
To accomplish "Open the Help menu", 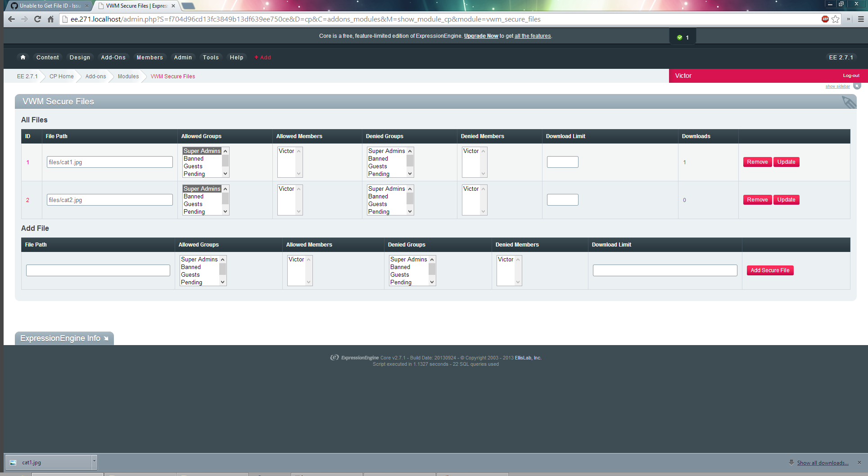I will (x=236, y=57).
